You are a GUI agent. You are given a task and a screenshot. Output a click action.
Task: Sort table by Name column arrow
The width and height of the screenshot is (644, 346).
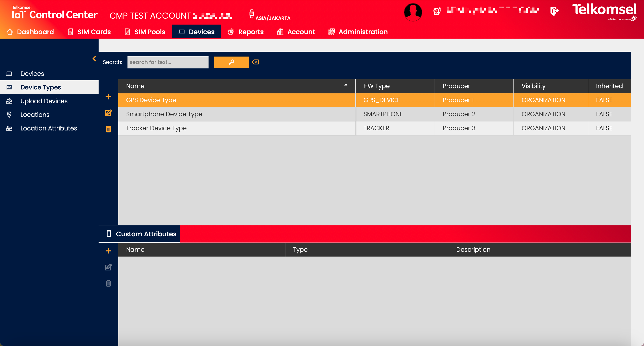pos(346,85)
